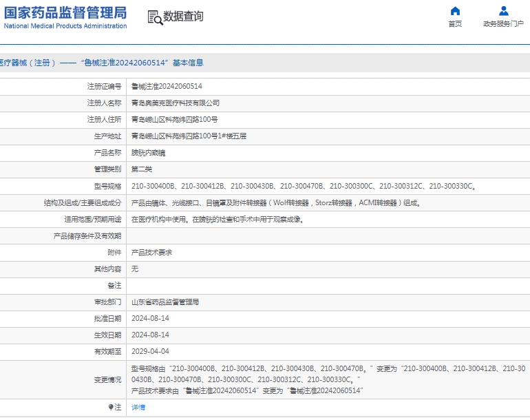Screen dimensions: 530x420
Task: Click registrant address 青岛崂山区科苑纬四路100号
Action: [174, 119]
